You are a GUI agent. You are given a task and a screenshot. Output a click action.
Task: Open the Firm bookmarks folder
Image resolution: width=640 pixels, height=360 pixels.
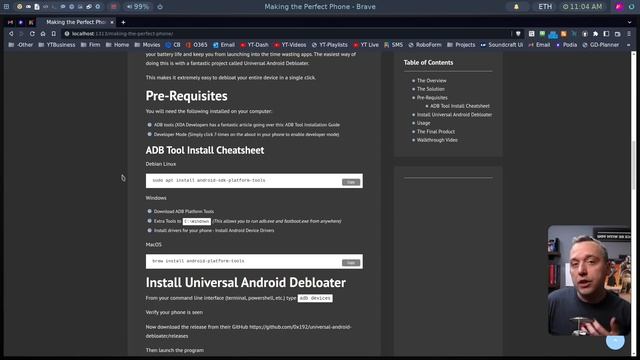click(x=90, y=45)
